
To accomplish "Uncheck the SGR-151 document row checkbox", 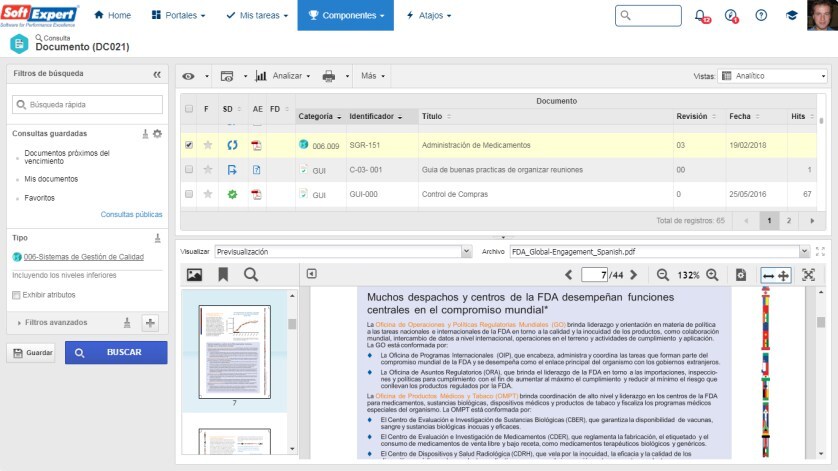I will (x=189, y=145).
